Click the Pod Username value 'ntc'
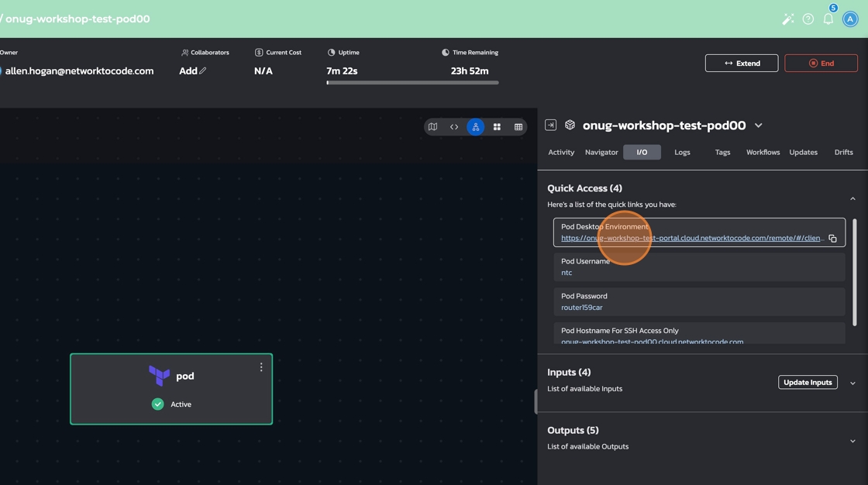This screenshot has height=485, width=868. click(567, 273)
